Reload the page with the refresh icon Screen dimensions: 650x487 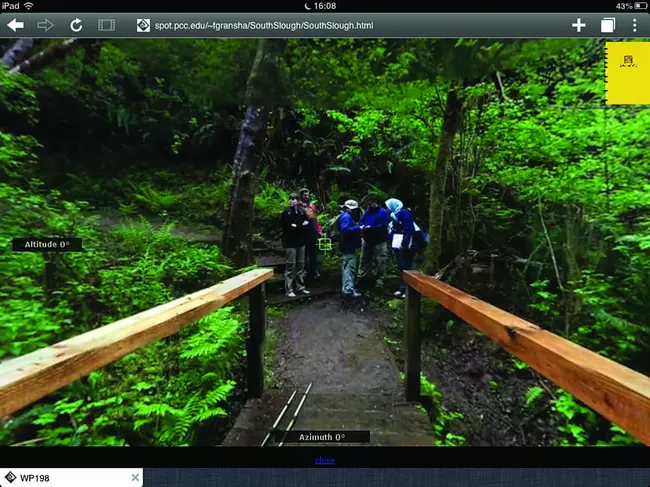[76, 25]
